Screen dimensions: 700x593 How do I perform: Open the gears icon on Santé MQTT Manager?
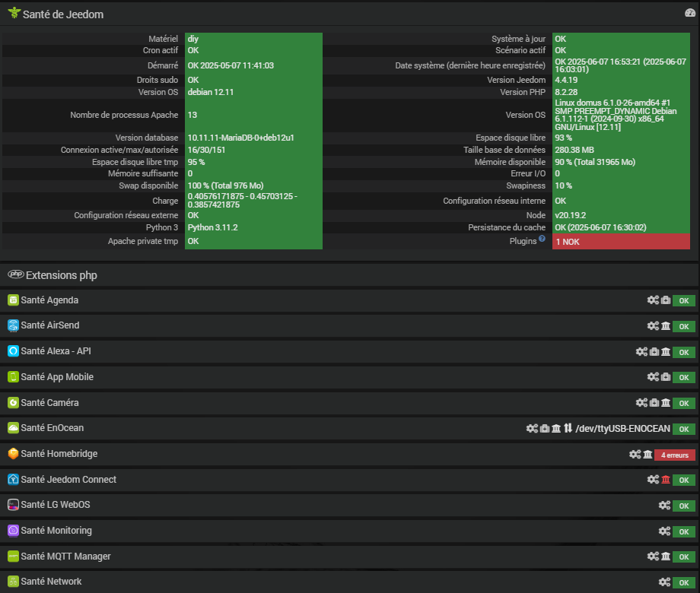click(x=653, y=557)
